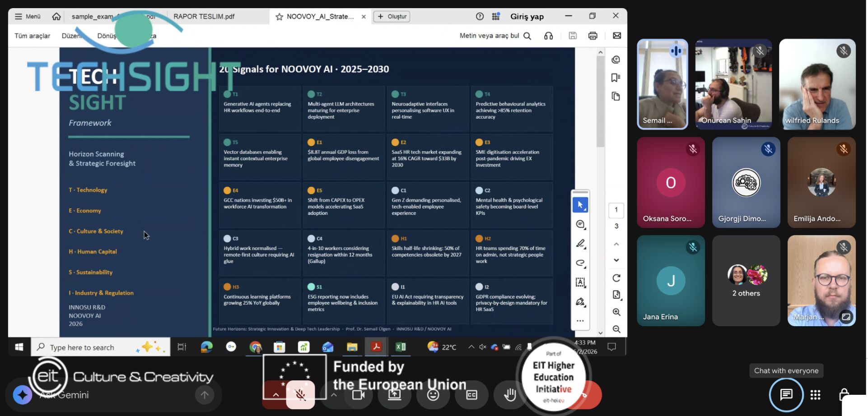Print the PDF with printer icon
The image size is (868, 416).
(x=593, y=36)
